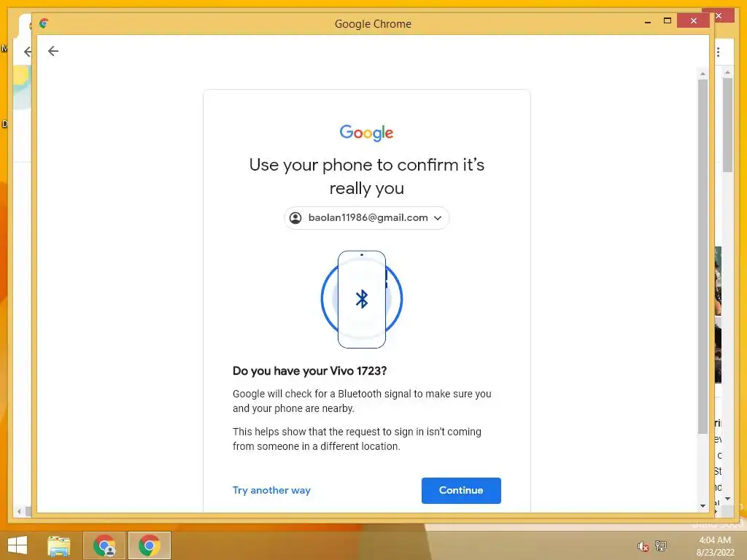Go back using the arrow in the sign-in window
This screenshot has width=747, height=560.
click(53, 51)
